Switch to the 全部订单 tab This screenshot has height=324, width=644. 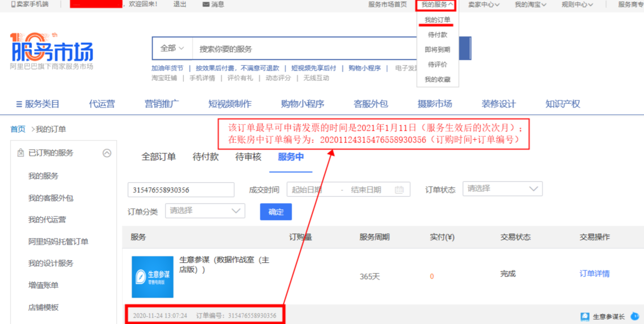[x=159, y=157]
